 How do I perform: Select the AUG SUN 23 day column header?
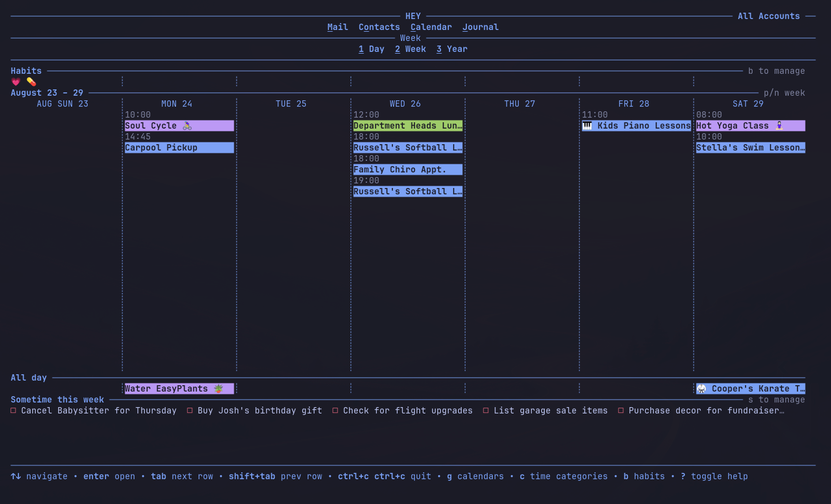(x=62, y=104)
